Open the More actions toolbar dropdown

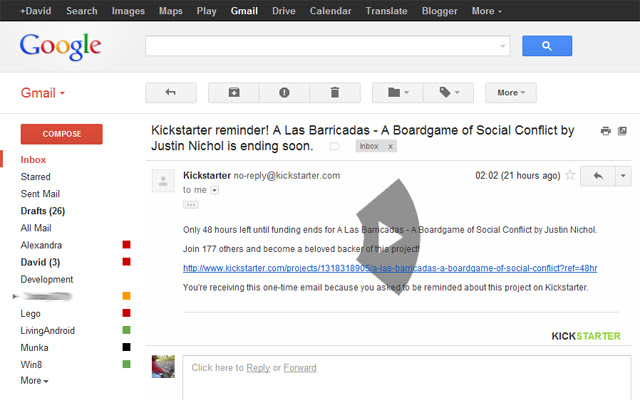tap(511, 93)
